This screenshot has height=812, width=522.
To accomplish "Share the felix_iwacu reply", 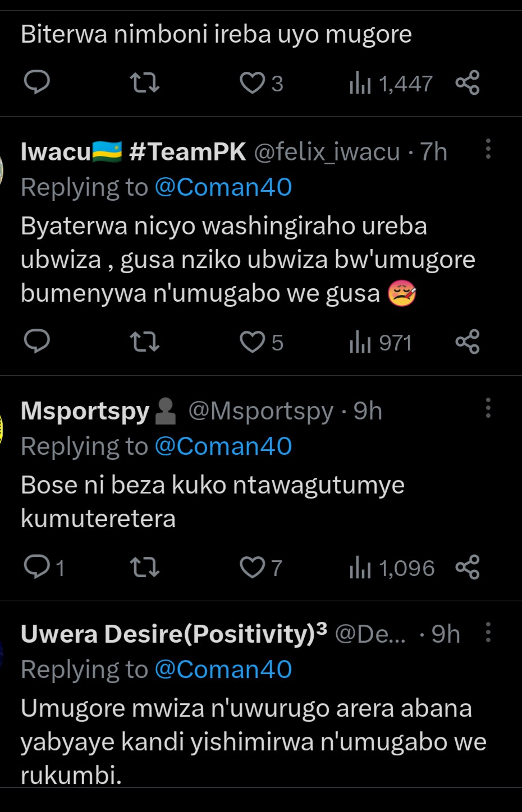I will coord(468,342).
